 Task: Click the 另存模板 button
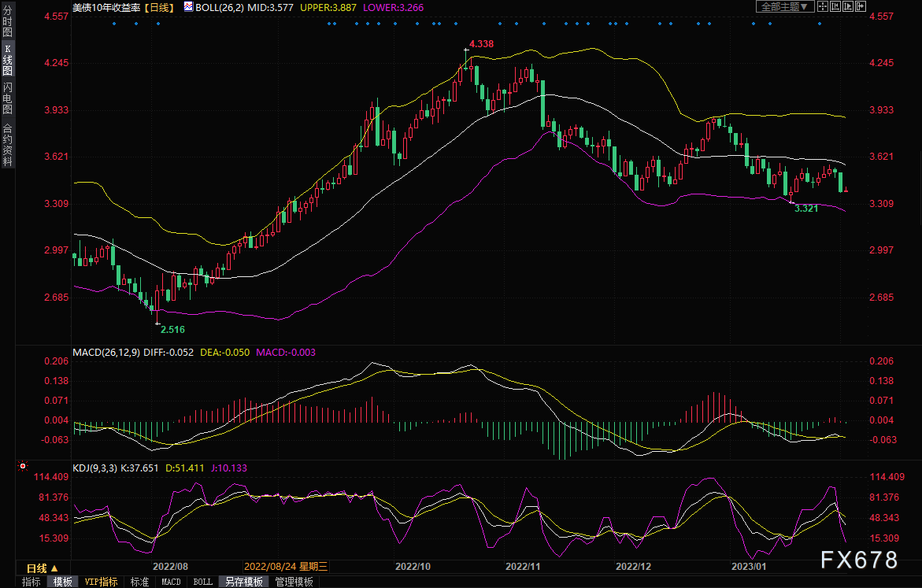tap(243, 582)
